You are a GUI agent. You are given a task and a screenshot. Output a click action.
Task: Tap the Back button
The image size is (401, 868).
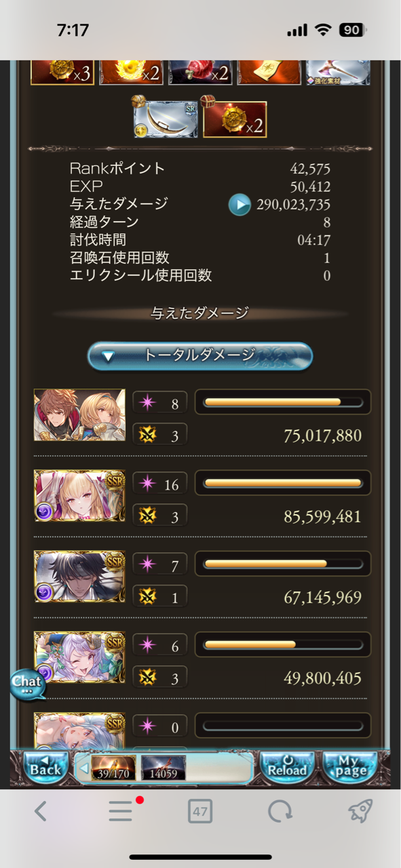[45, 768]
